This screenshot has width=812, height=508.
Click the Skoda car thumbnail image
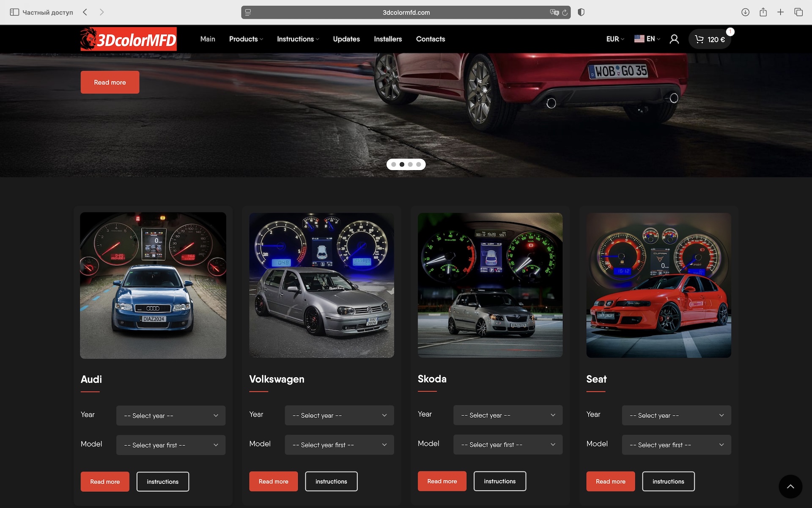(490, 285)
